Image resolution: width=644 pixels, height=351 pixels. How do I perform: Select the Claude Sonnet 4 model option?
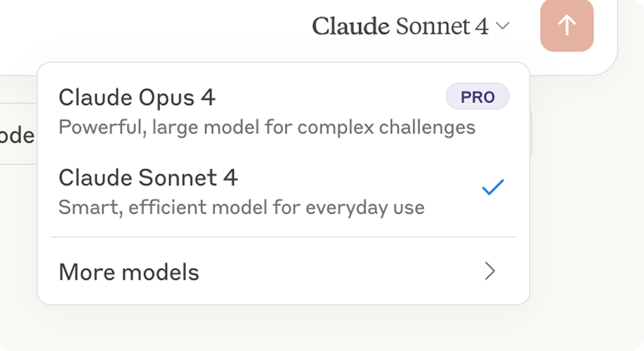(284, 192)
